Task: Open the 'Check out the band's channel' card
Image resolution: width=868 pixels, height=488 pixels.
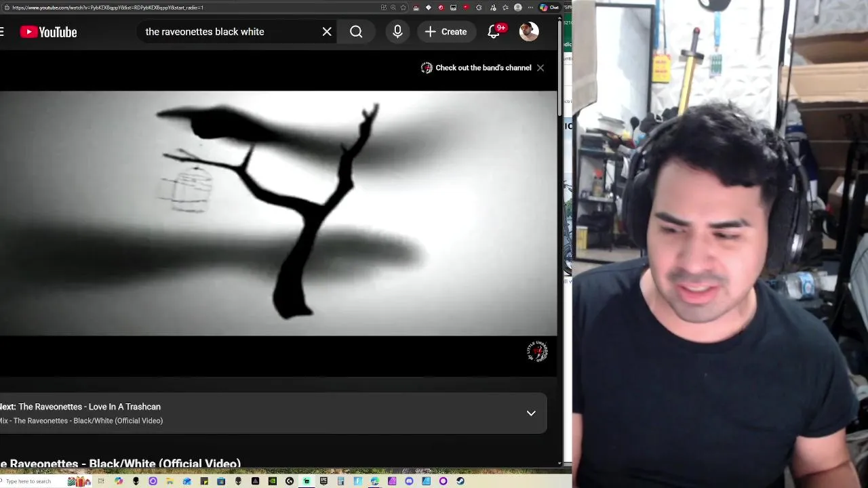Action: click(476, 68)
